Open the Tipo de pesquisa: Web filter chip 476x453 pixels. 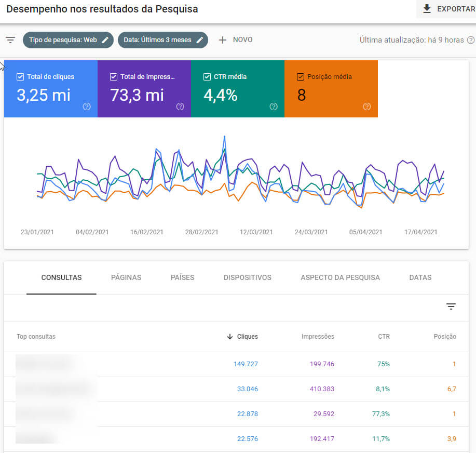[62, 39]
